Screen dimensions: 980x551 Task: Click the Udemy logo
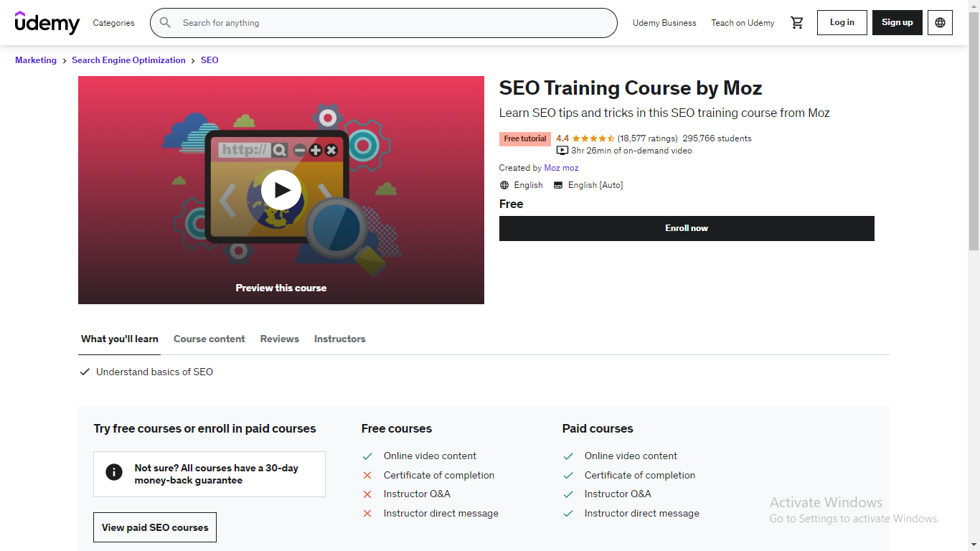pyautogui.click(x=47, y=22)
